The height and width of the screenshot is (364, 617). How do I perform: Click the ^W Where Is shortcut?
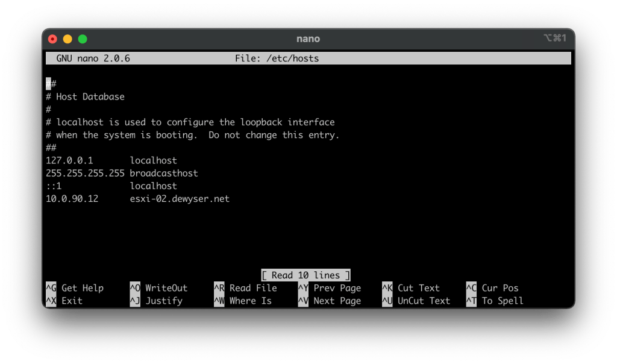243,301
